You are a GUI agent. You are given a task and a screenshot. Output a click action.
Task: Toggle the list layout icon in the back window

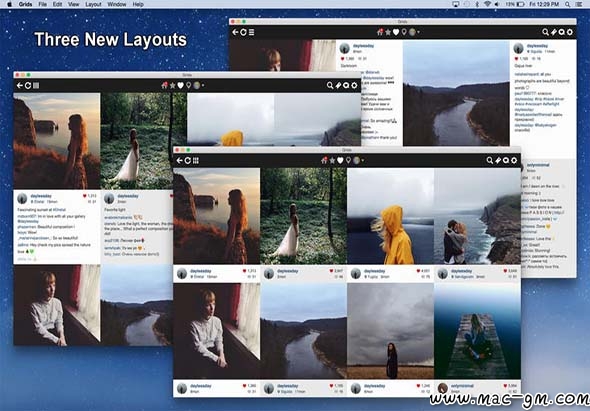tap(251, 32)
